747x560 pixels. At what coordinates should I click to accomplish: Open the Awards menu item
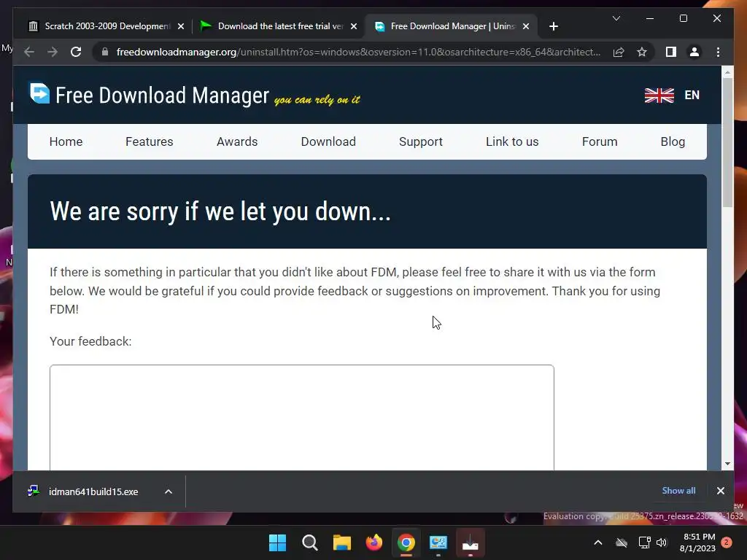[237, 142]
